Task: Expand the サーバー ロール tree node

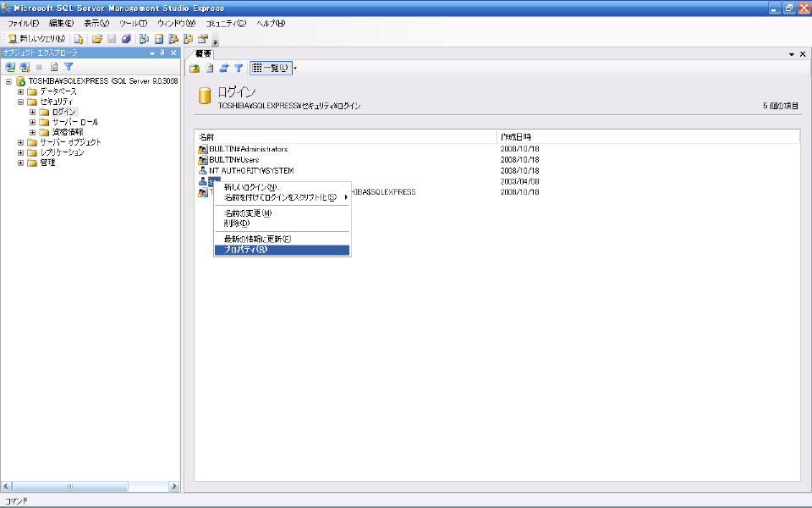Action: (x=33, y=122)
